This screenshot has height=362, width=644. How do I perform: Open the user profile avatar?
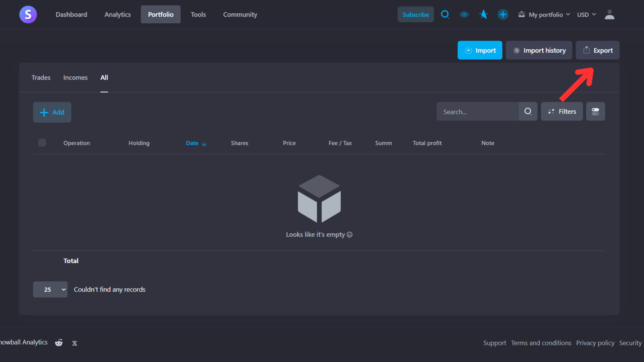pyautogui.click(x=609, y=14)
